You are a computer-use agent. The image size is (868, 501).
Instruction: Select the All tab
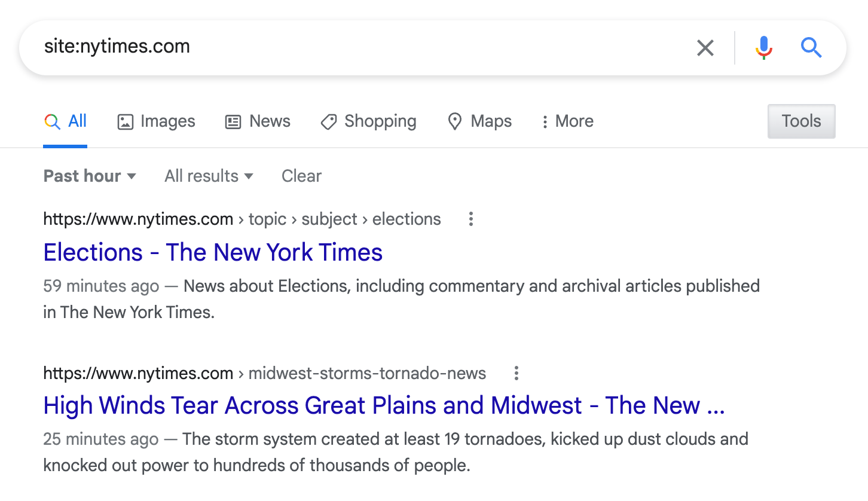pyautogui.click(x=77, y=121)
